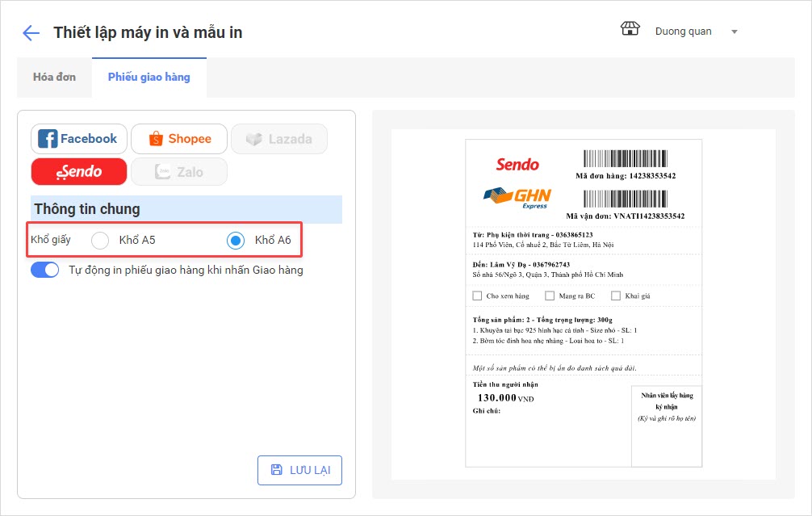Expand the Duong quan account name
Viewport: 812px width, 516px height.
pyautogui.click(x=683, y=31)
